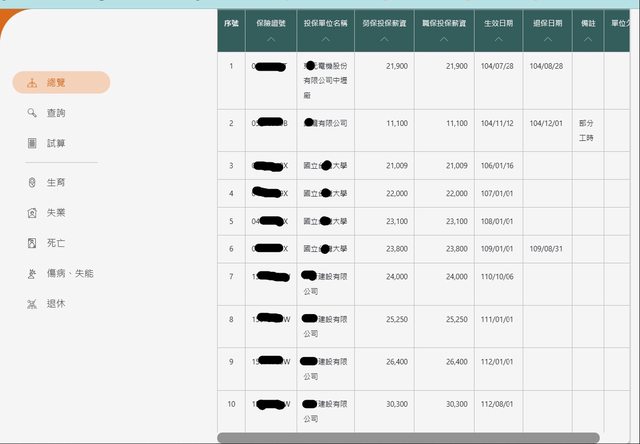Click the 109/08/31 withdrawal date cell
Viewport: 640px width, 444px height.
(x=546, y=248)
